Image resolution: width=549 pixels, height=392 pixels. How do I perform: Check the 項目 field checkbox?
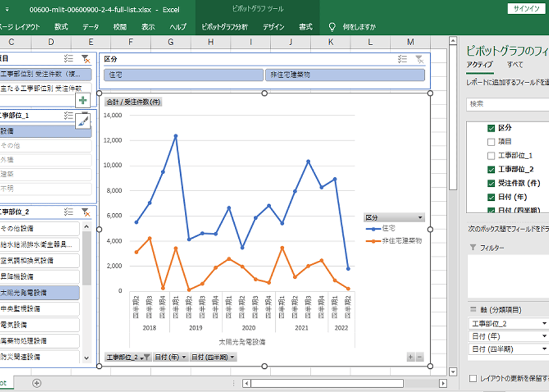[491, 142]
